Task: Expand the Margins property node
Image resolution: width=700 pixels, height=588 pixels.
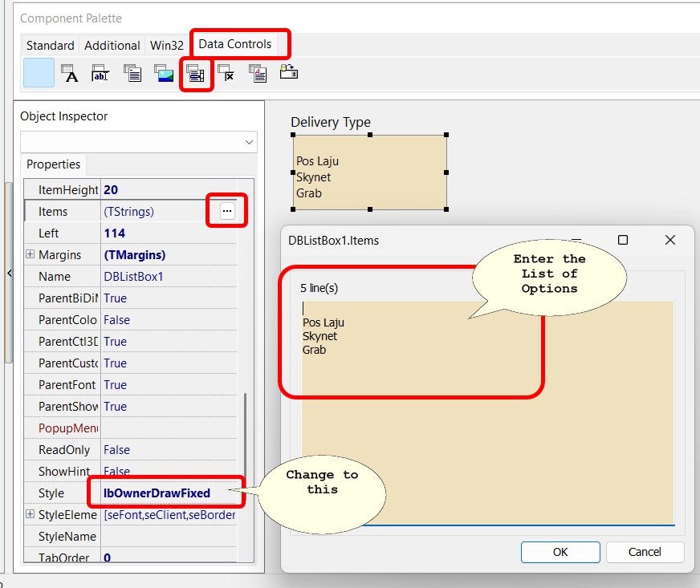Action: coord(31,254)
